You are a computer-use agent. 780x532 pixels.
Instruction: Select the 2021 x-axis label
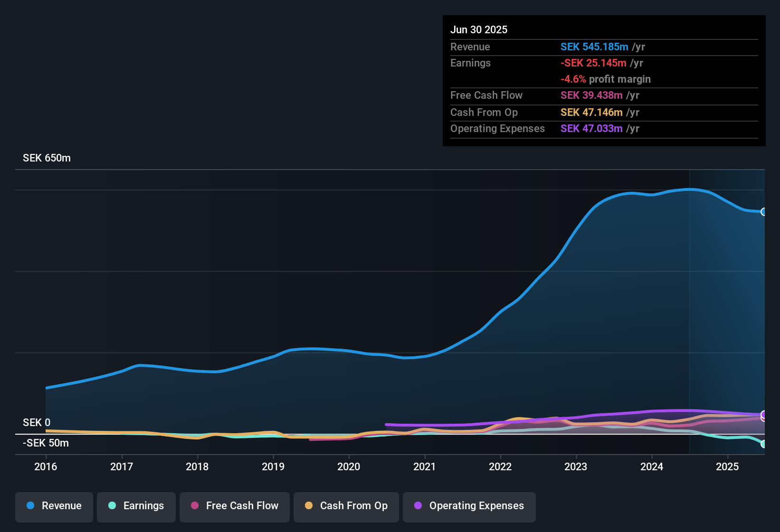pyautogui.click(x=425, y=467)
